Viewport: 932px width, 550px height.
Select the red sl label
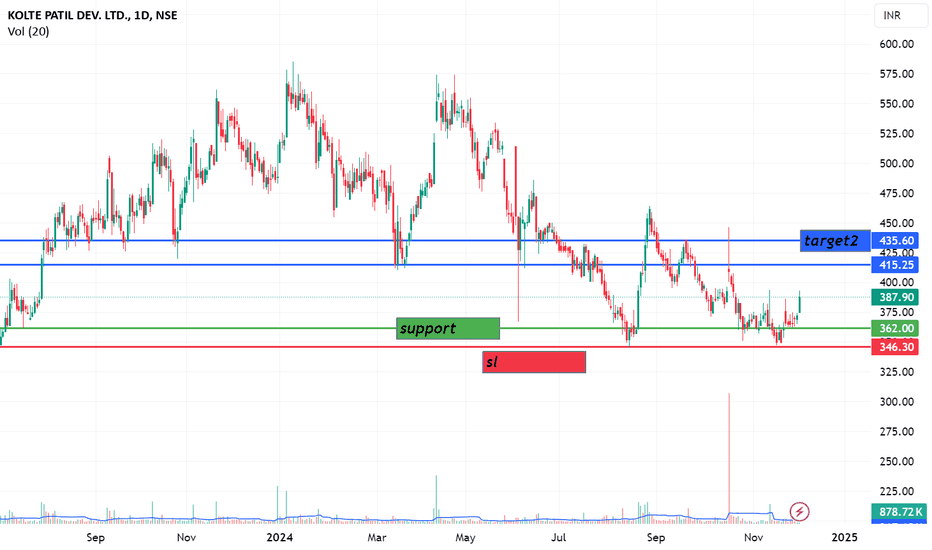pos(534,362)
